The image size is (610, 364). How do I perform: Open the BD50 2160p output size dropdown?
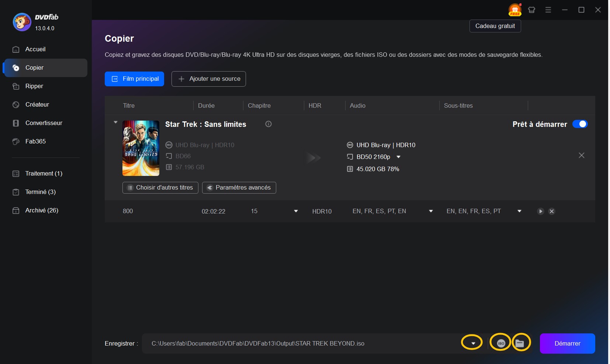[398, 157]
